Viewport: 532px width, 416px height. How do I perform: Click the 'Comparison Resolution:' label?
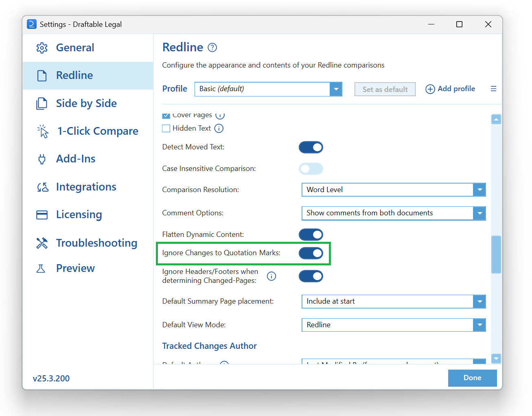200,190
